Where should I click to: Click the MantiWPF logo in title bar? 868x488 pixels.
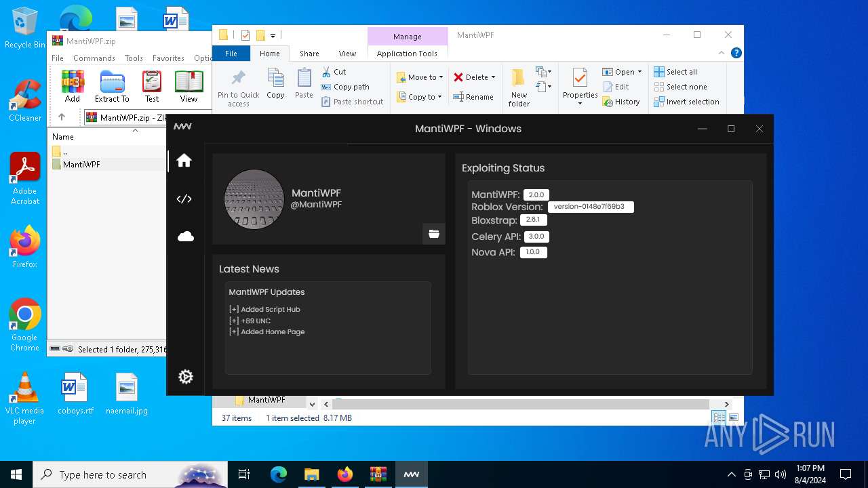[x=182, y=127]
